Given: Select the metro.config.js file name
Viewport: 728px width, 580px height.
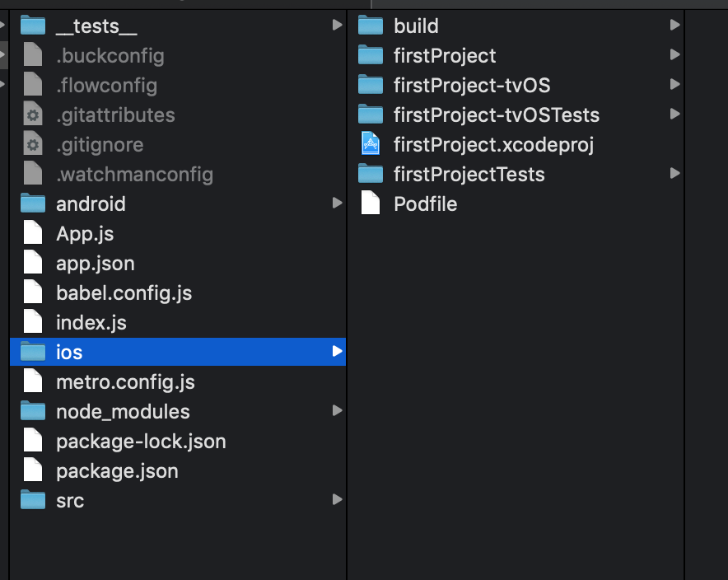Looking at the screenshot, I should pyautogui.click(x=125, y=382).
